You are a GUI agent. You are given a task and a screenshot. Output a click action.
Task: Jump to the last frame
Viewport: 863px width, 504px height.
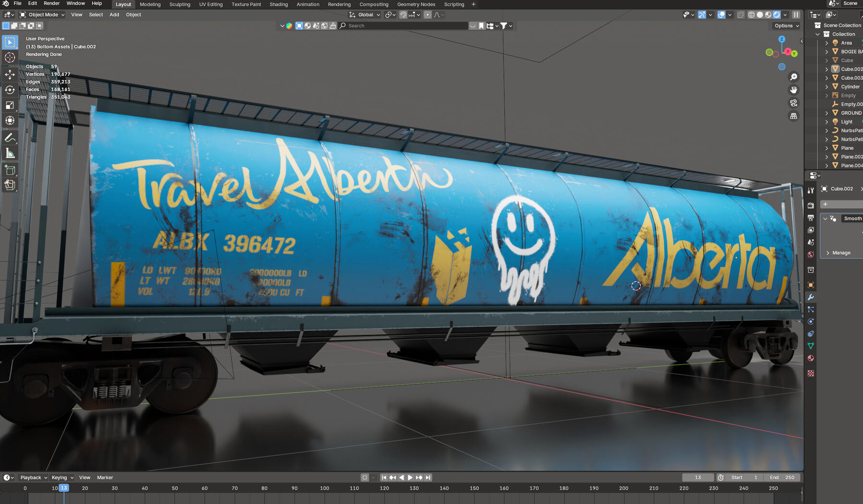428,478
